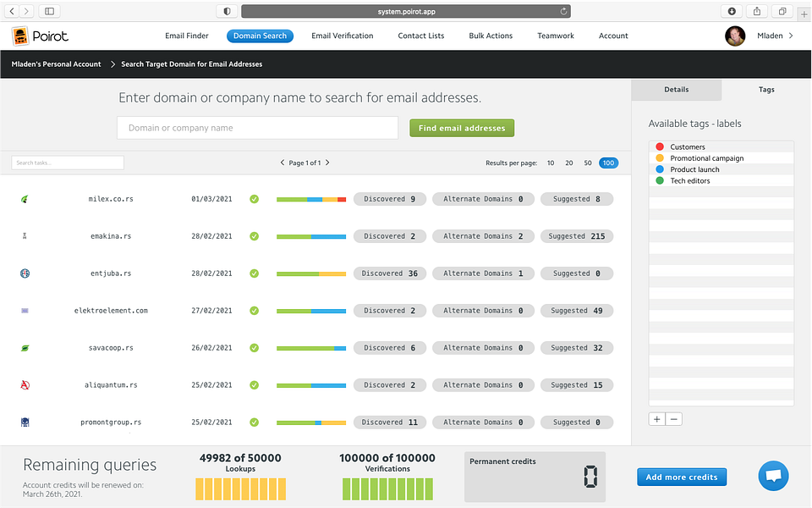812x508 pixels.
Task: Click milex.co.rs result quality bar
Action: coord(311,199)
